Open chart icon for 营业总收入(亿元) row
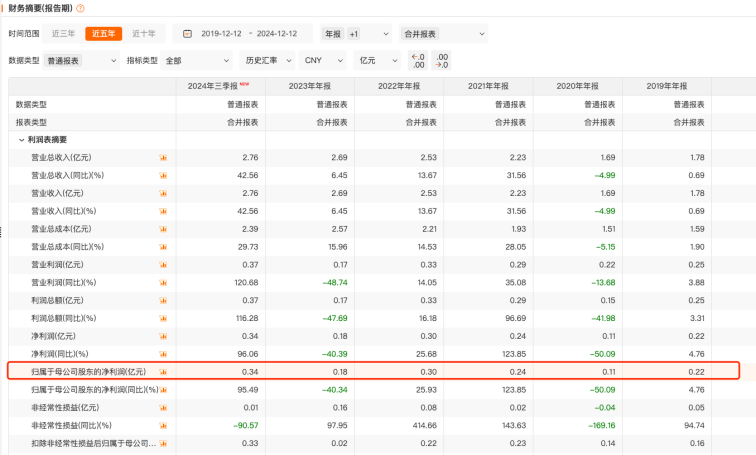 (162, 158)
